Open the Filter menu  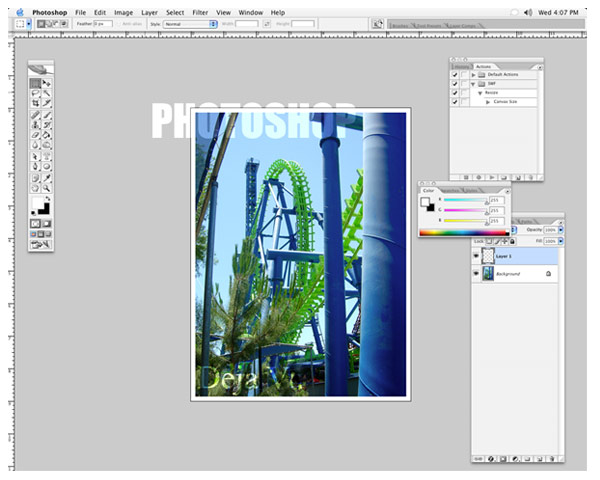[200, 13]
